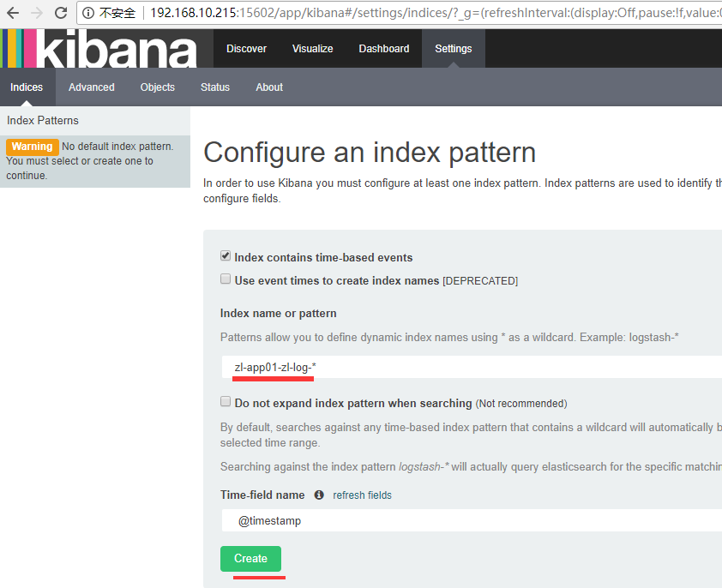
Task: Switch to Advanced settings
Action: 92,87
